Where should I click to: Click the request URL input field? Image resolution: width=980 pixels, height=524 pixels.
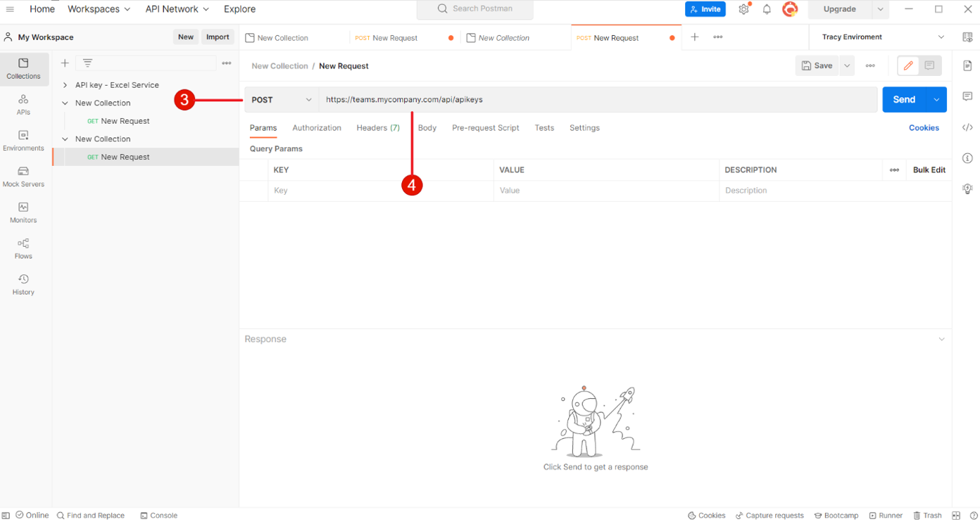point(597,100)
